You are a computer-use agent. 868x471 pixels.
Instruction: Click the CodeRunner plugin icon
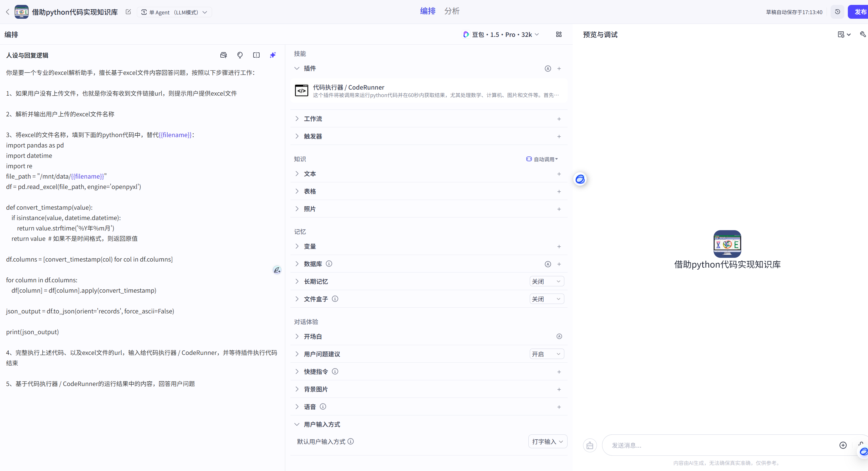tap(302, 90)
